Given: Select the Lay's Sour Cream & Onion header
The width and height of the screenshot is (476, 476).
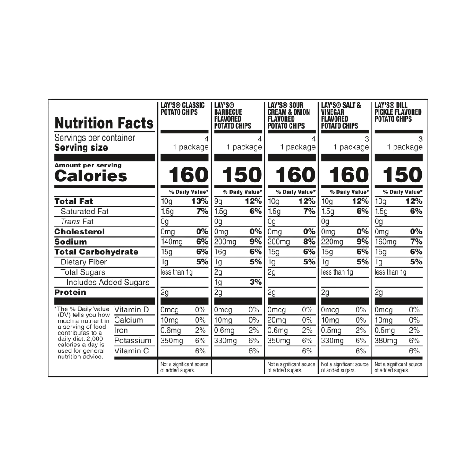Looking at the screenshot, I should coord(289,115).
